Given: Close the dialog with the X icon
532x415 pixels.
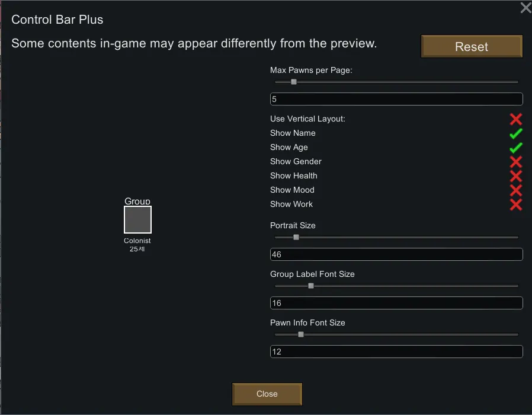Looking at the screenshot, I should coord(525,8).
